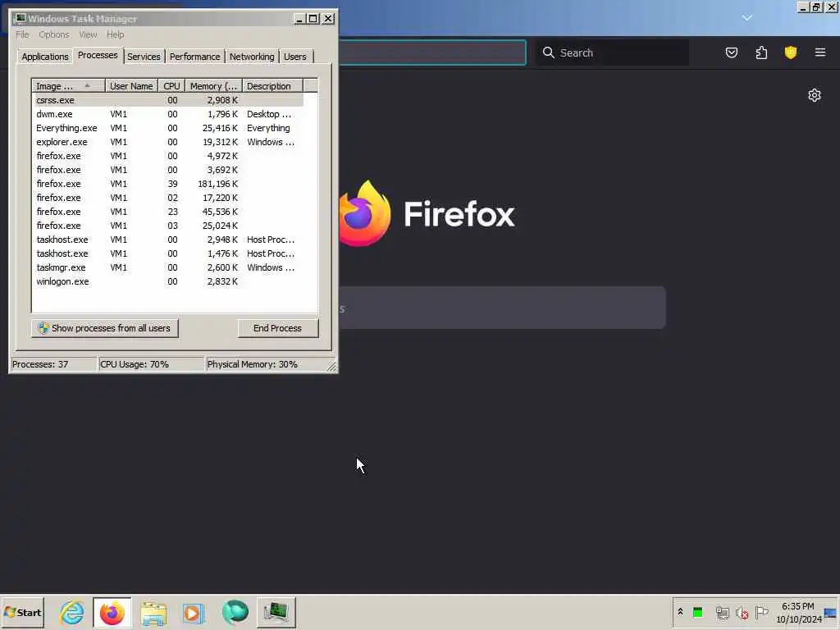
Task: Switch to the Services tab
Action: tap(144, 57)
